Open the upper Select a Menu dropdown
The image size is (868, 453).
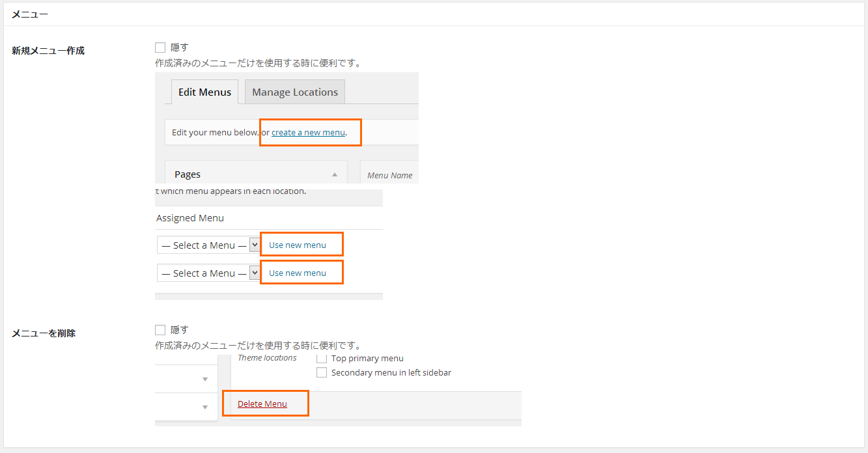pos(208,245)
